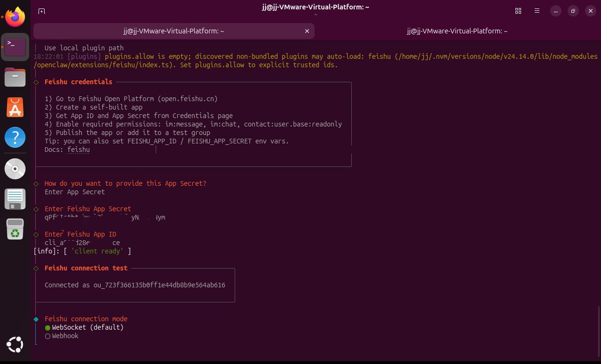The height and width of the screenshot is (364, 601).
Task: Open the feishu docs link
Action: [x=78, y=150]
